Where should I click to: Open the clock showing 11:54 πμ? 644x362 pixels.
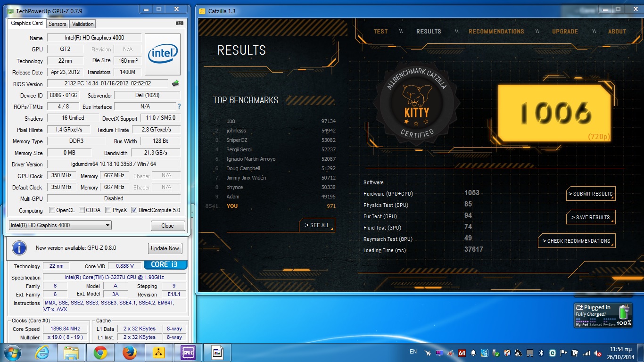pyautogui.click(x=621, y=353)
